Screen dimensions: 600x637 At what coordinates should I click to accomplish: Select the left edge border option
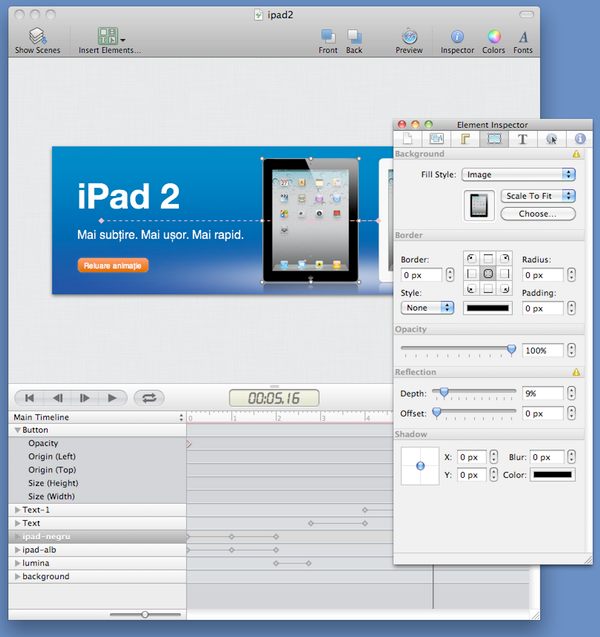point(471,273)
